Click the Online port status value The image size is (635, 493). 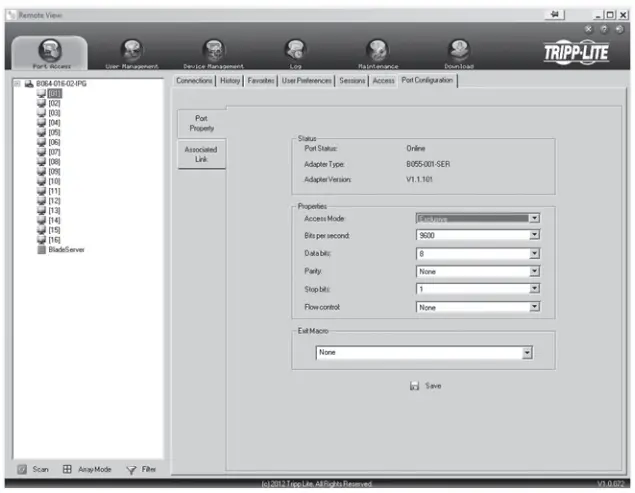point(416,149)
